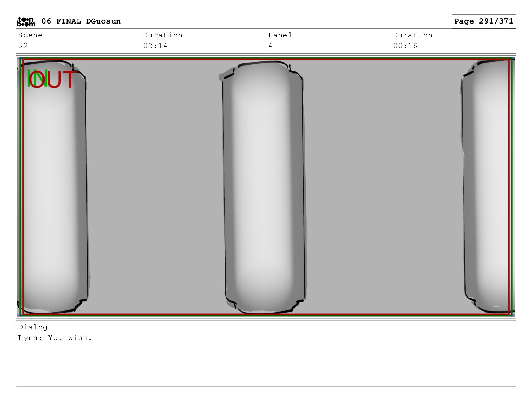Select the dialog line Lynn: You wish.
The width and height of the screenshot is (532, 411).
click(55, 338)
